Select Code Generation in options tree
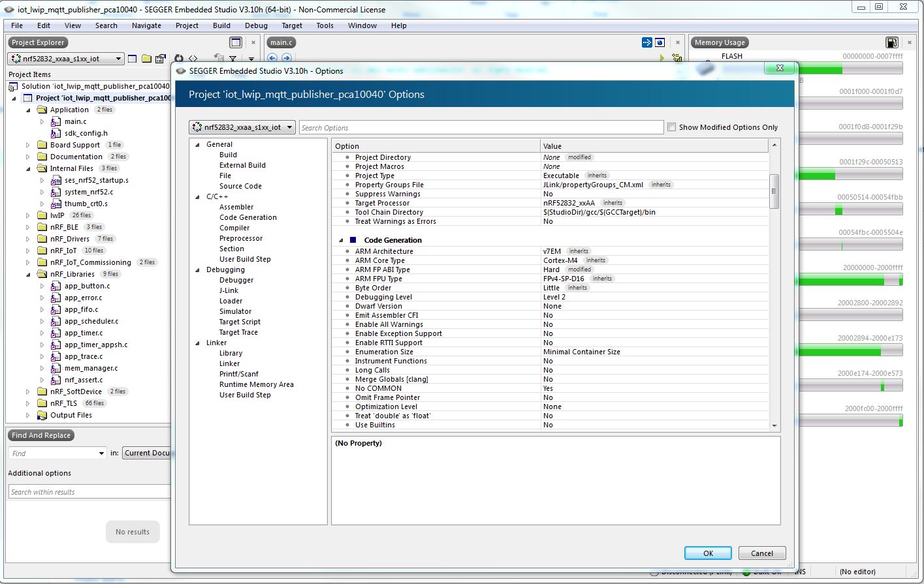Screen dimensions: 924x584 248,218
